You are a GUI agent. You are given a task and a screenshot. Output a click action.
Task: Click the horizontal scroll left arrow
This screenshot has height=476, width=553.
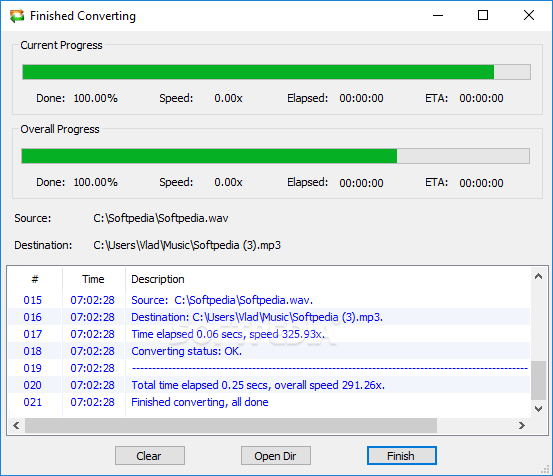point(16,425)
